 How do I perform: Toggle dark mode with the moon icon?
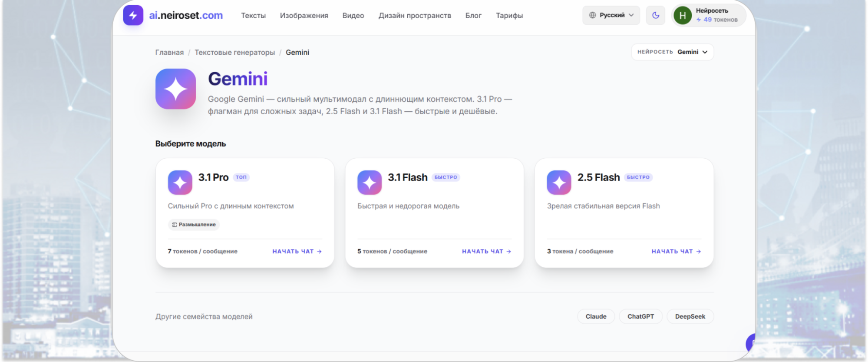pos(655,15)
